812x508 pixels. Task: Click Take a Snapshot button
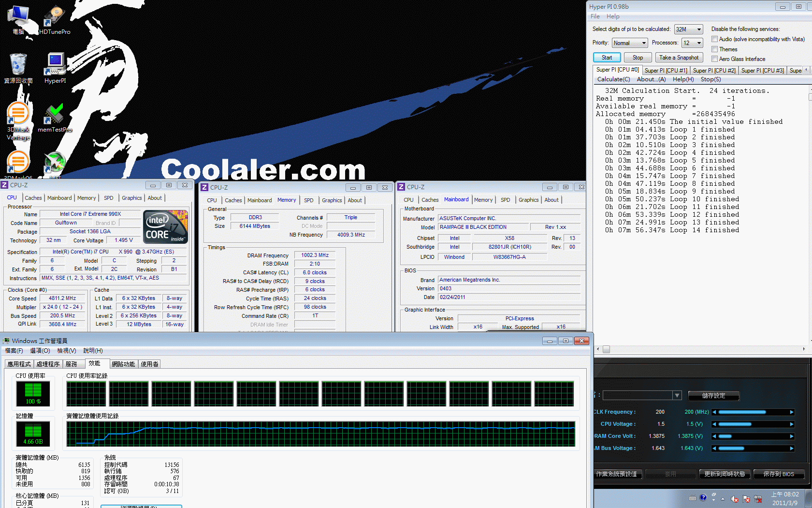click(x=679, y=58)
